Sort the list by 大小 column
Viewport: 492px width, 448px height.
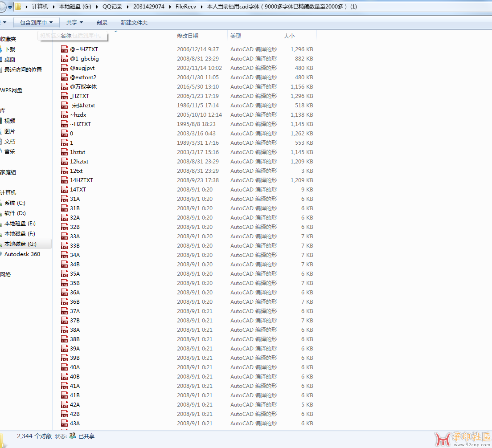coord(289,36)
